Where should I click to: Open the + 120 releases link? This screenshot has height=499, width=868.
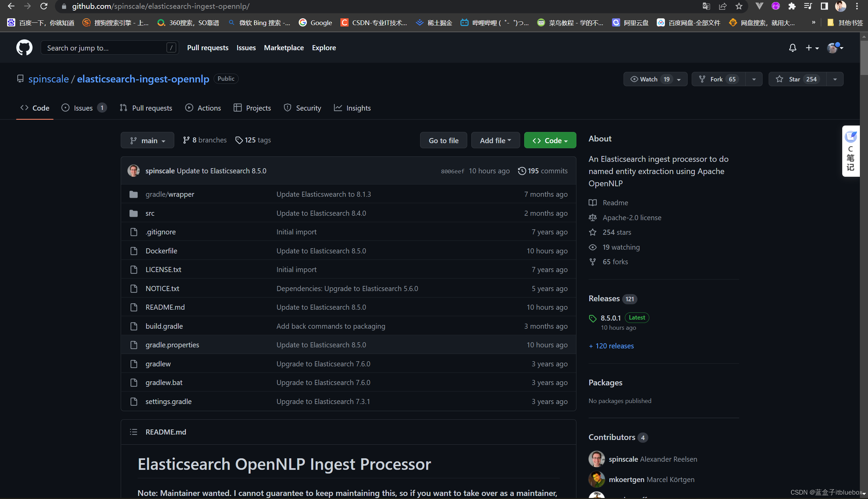611,346
